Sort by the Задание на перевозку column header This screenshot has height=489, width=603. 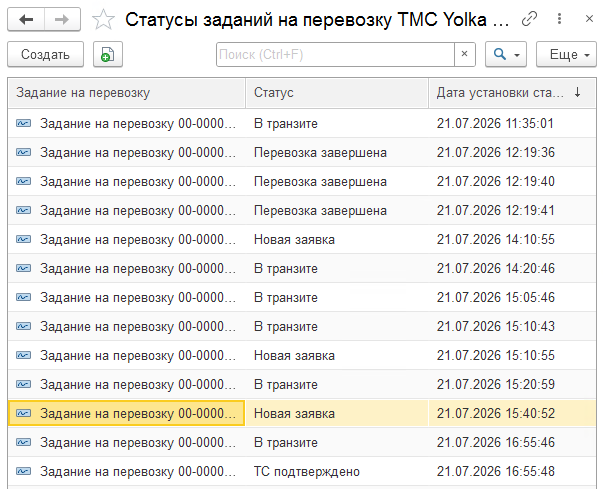(x=127, y=93)
